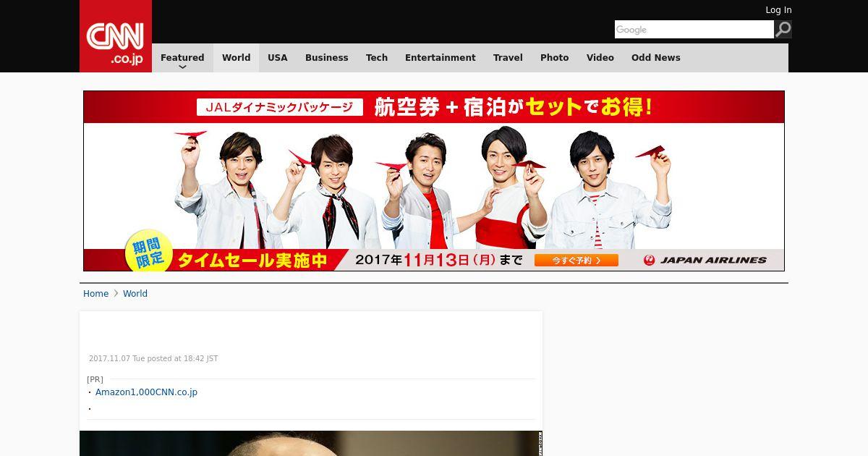This screenshot has height=456, width=868.
Task: Click the Japan Airlines logo in ad
Action: (705, 260)
